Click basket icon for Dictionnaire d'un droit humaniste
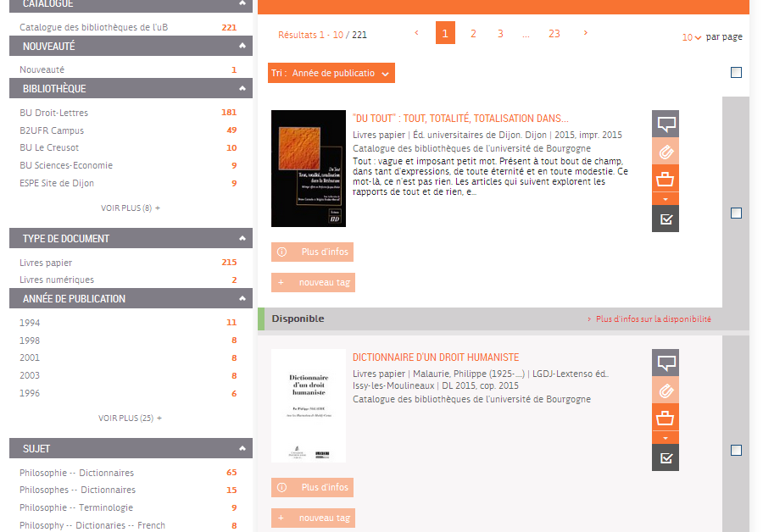Viewport: 763px width, 532px height. coord(666,417)
